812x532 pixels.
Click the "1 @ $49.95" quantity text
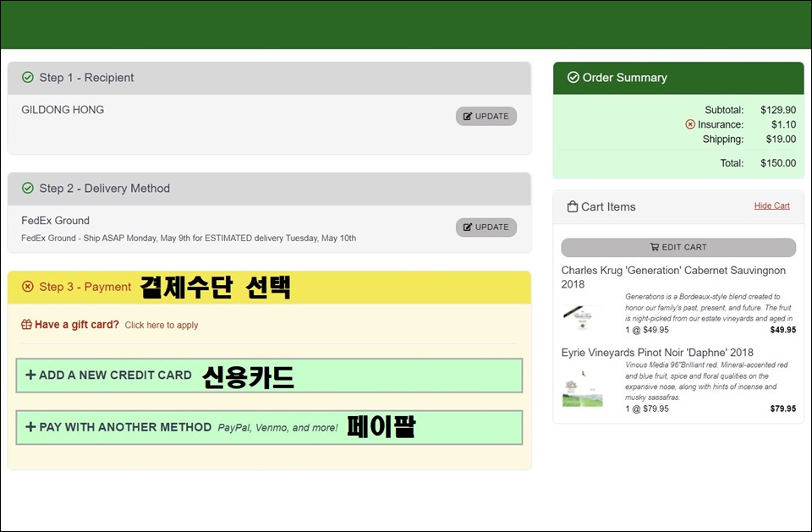point(647,330)
